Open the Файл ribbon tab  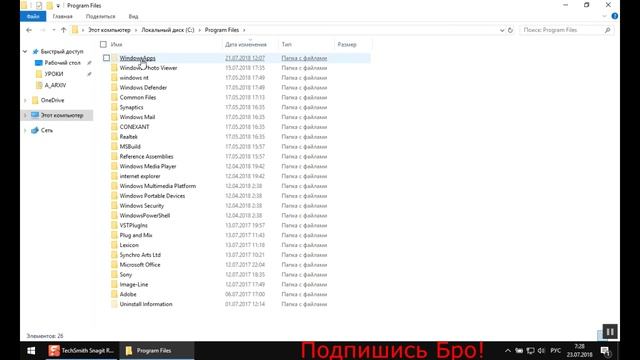pyautogui.click(x=33, y=16)
